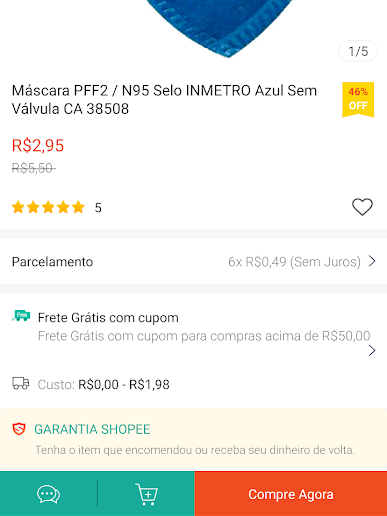Tap the 6x R$0,49 Sem Juros text

click(x=294, y=262)
